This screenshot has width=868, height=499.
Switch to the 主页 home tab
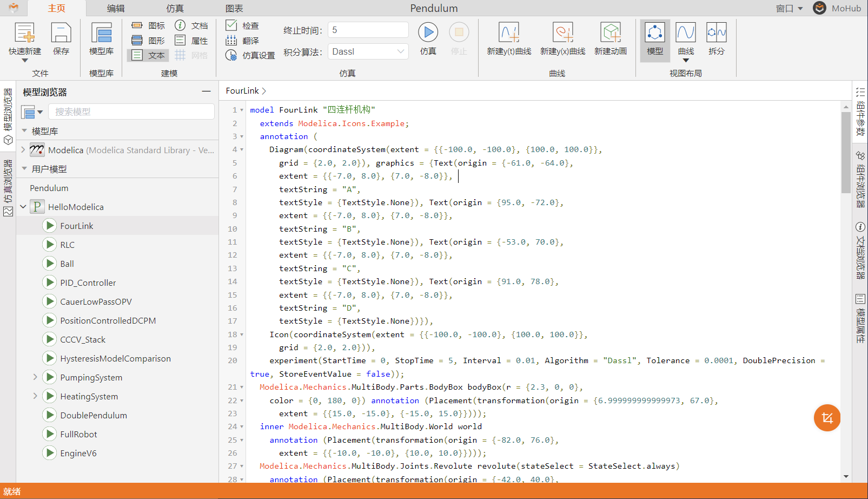coord(57,8)
